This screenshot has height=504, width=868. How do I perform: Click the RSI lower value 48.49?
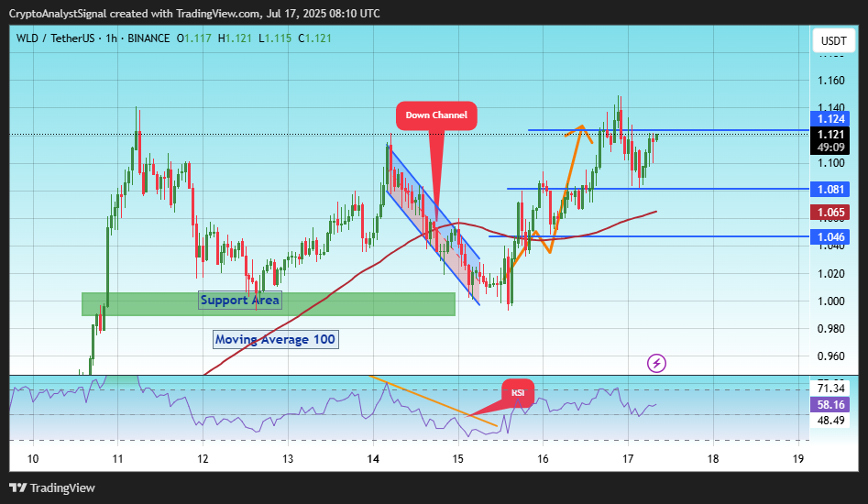click(x=831, y=421)
